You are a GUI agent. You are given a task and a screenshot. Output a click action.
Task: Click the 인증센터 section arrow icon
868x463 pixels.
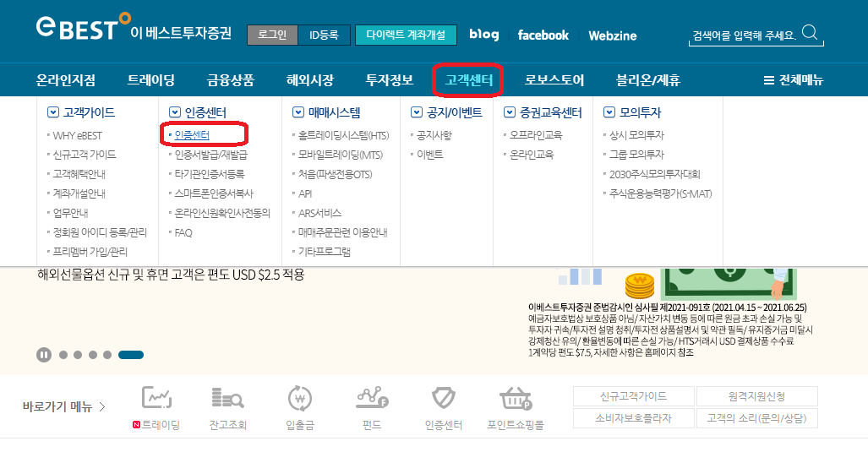click(175, 112)
